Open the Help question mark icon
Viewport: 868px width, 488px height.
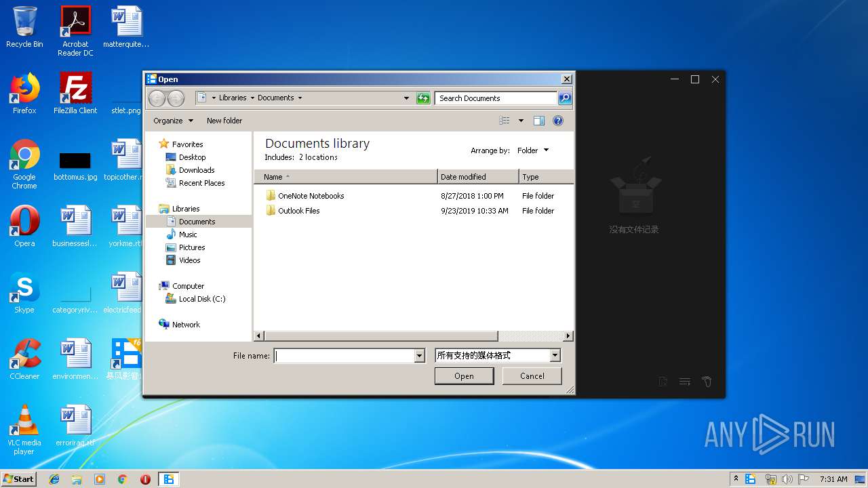(x=558, y=121)
